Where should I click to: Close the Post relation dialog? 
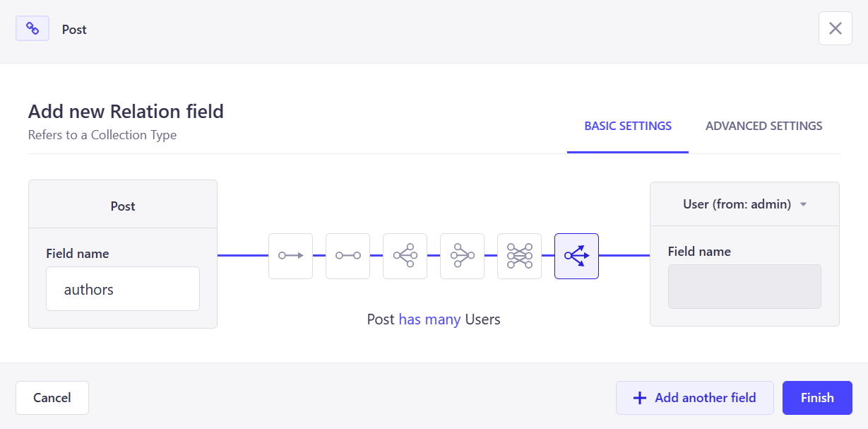[x=835, y=28]
